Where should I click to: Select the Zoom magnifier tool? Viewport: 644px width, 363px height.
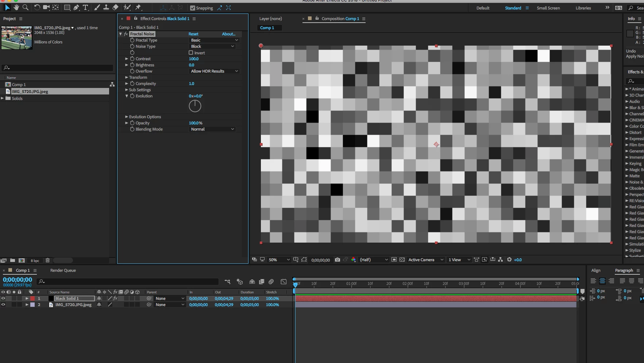[26, 7]
